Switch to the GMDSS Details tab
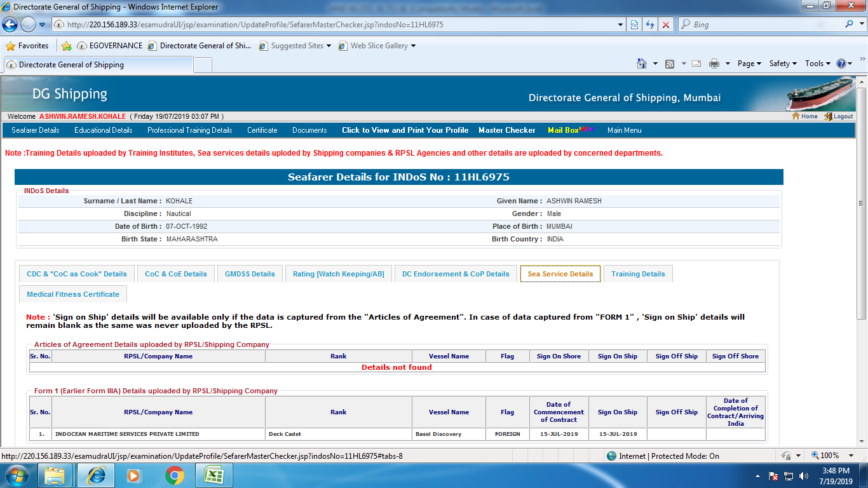The image size is (868, 488). click(250, 274)
